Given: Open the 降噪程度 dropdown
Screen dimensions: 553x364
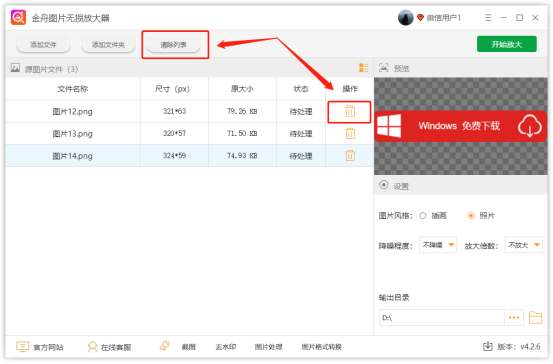Looking at the screenshot, I should [438, 245].
